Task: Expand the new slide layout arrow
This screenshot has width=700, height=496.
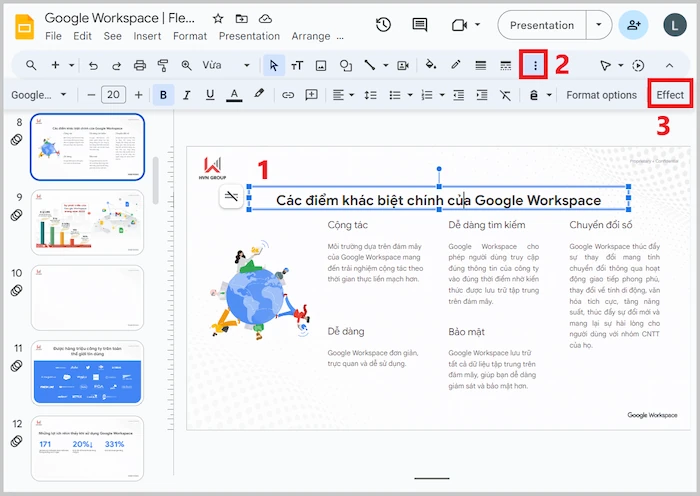Action: (71, 66)
